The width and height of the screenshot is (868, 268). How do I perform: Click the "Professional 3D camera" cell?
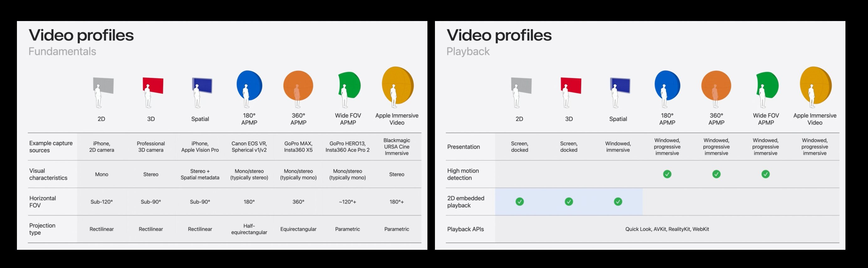[151, 147]
